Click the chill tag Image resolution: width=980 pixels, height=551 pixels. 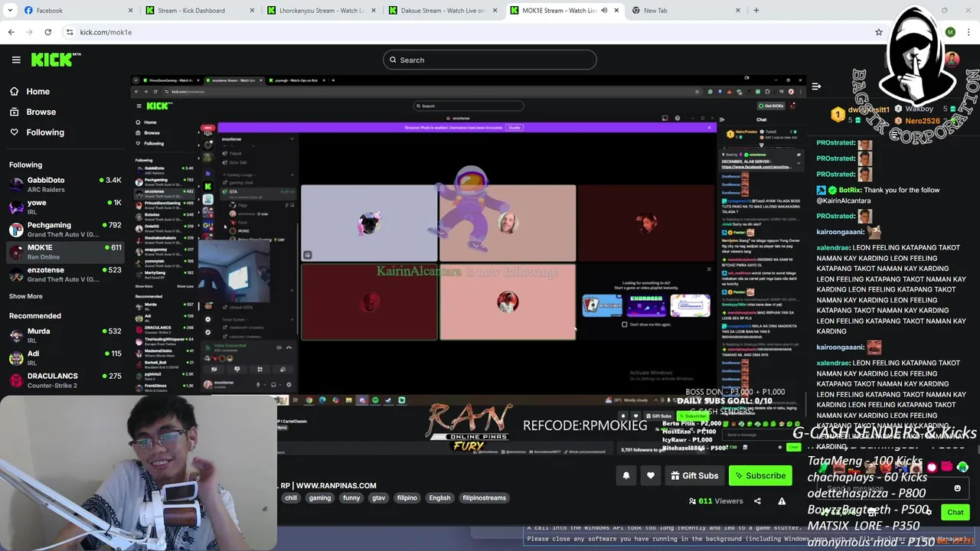click(x=291, y=498)
